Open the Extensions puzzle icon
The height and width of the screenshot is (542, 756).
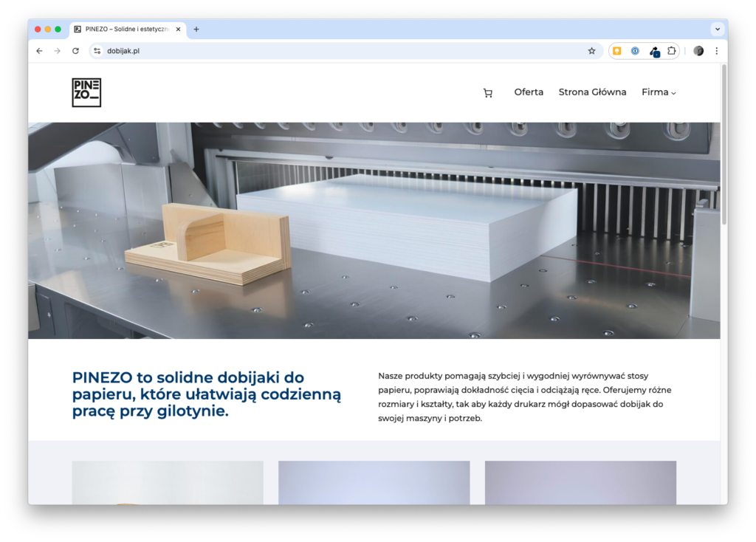(671, 51)
